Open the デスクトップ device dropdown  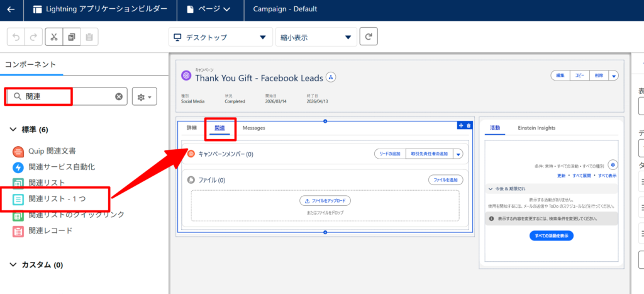(221, 37)
